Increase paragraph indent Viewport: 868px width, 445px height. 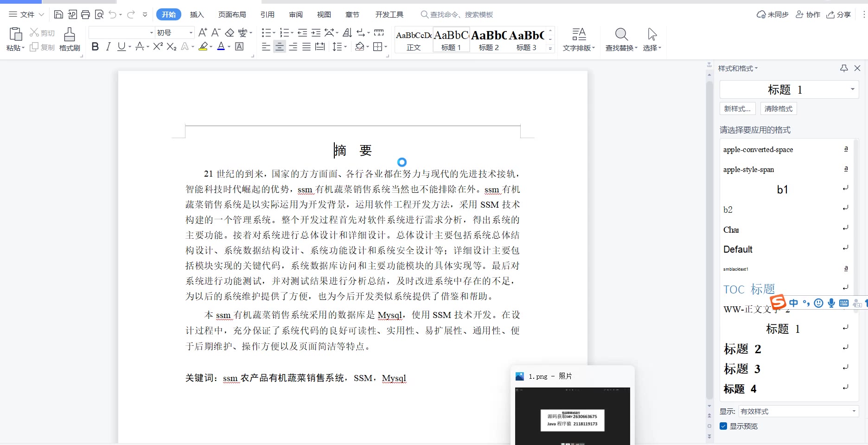coord(316,32)
